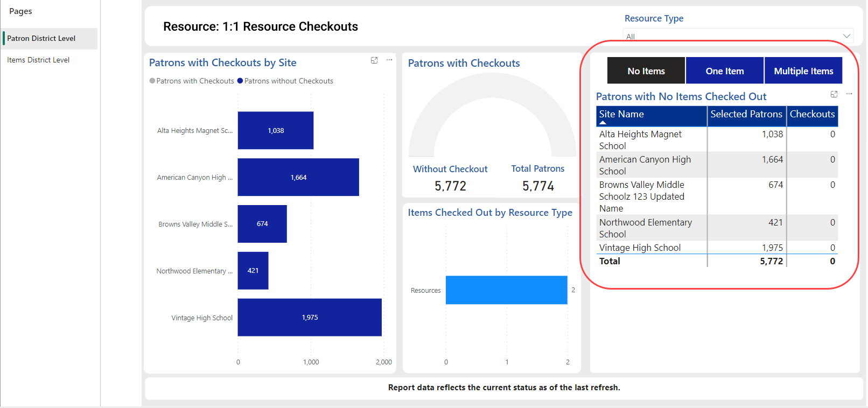The width and height of the screenshot is (868, 408).
Task: Open focus mode for Patrons by Site chart
Action: 374,60
